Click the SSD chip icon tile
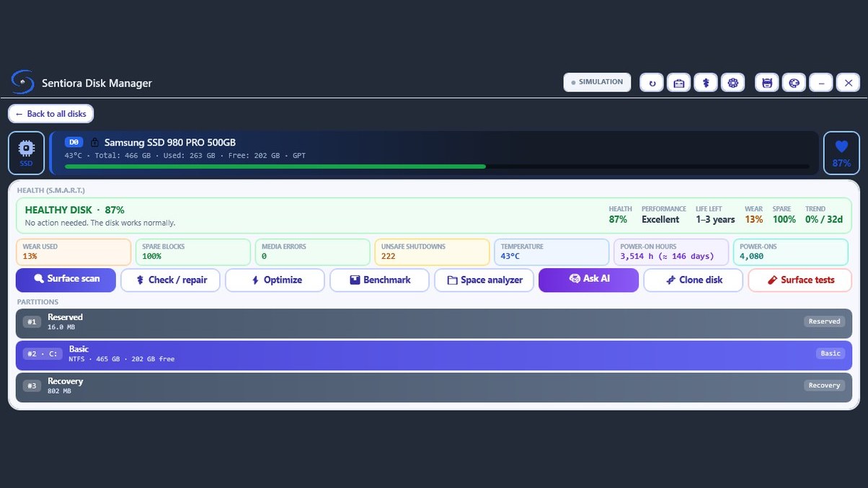Image resolution: width=868 pixels, height=488 pixels. pos(27,153)
